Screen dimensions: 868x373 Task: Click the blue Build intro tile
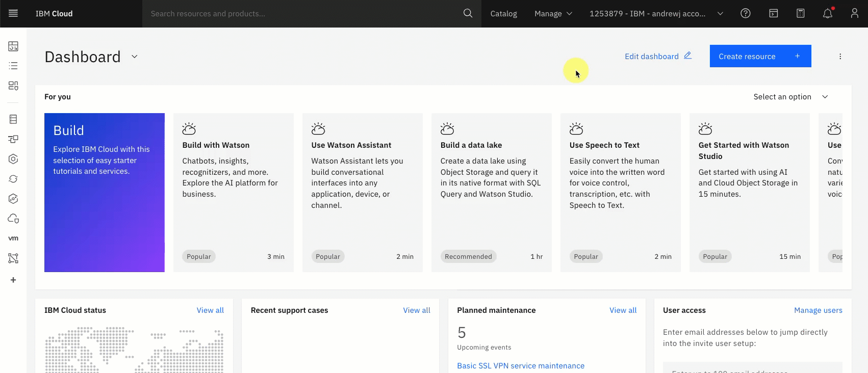coord(105,193)
